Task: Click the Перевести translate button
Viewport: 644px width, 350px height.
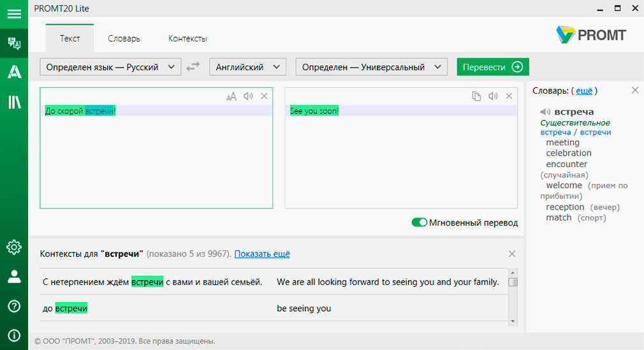Action: point(493,67)
